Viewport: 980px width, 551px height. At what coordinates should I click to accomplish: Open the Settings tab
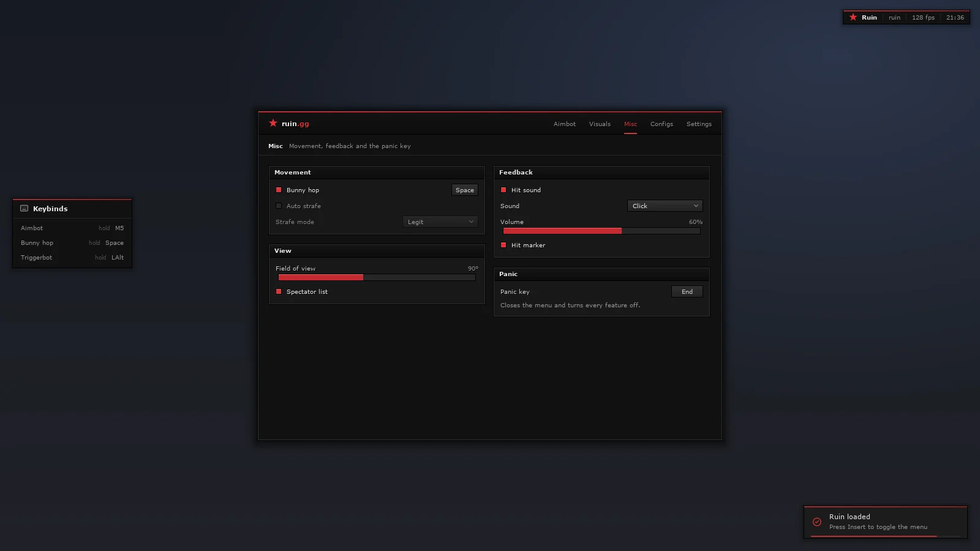tap(699, 124)
